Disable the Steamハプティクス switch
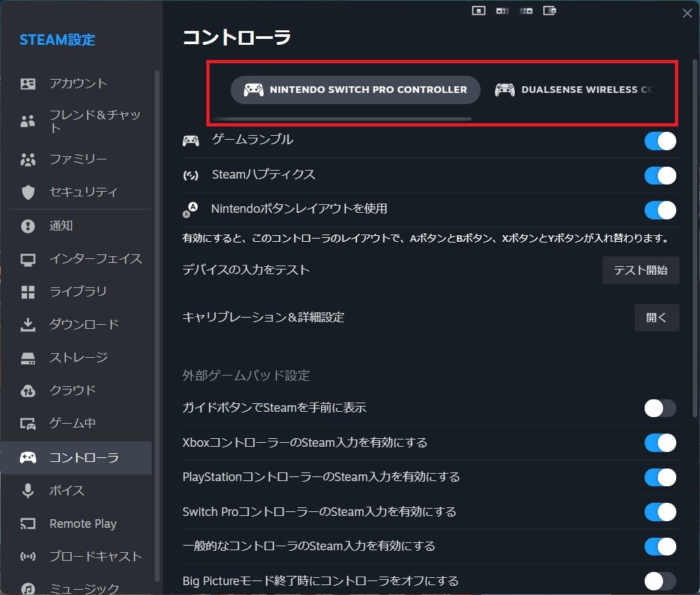 tap(660, 175)
